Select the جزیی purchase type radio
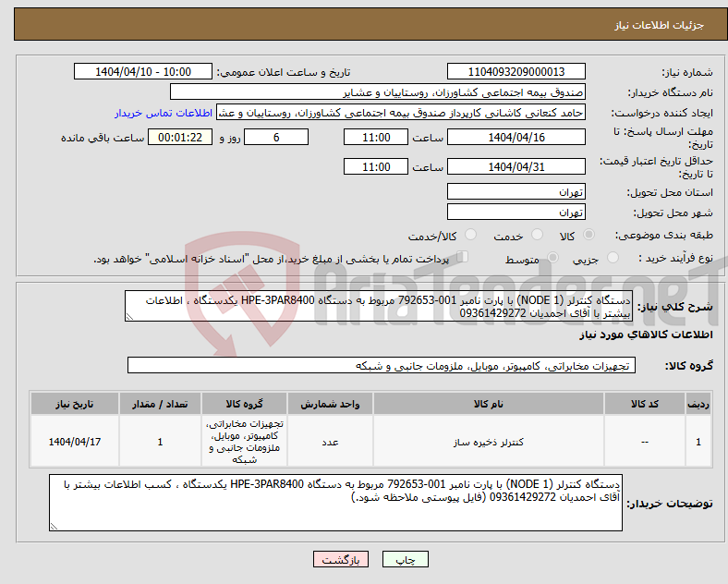This screenshot has width=728, height=584. point(613,258)
